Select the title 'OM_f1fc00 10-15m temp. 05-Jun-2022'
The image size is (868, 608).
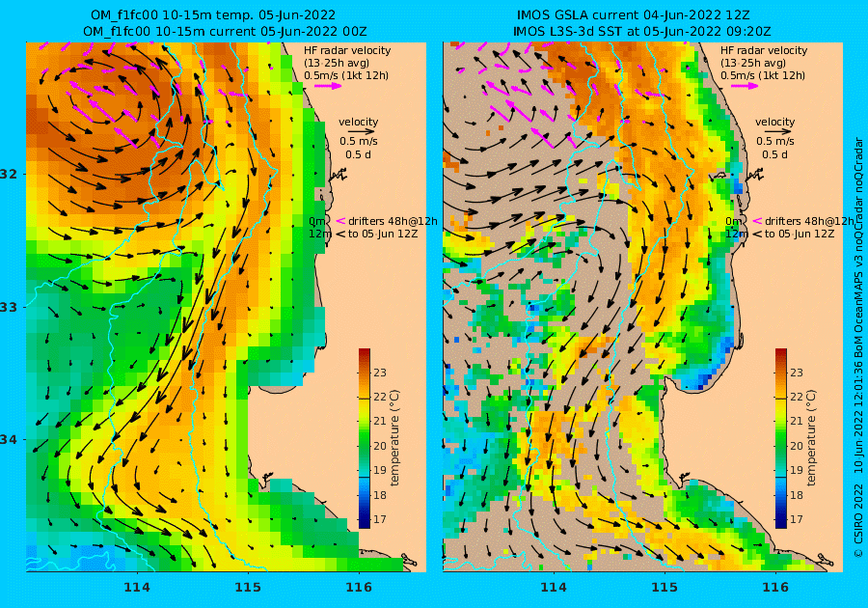tap(213, 14)
